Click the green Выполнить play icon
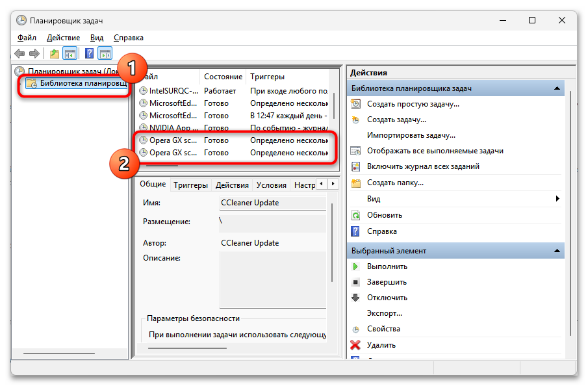588x386 pixels. coord(355,266)
